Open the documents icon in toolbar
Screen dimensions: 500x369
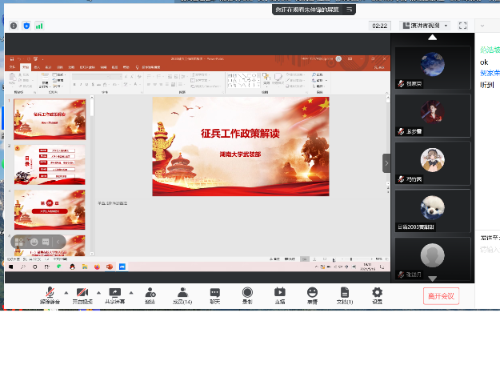point(345,295)
